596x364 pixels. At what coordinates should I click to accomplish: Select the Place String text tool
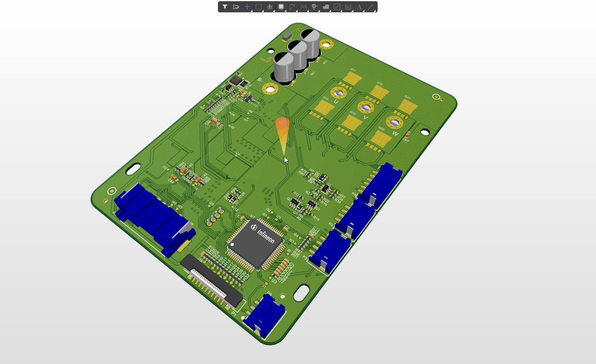359,7
